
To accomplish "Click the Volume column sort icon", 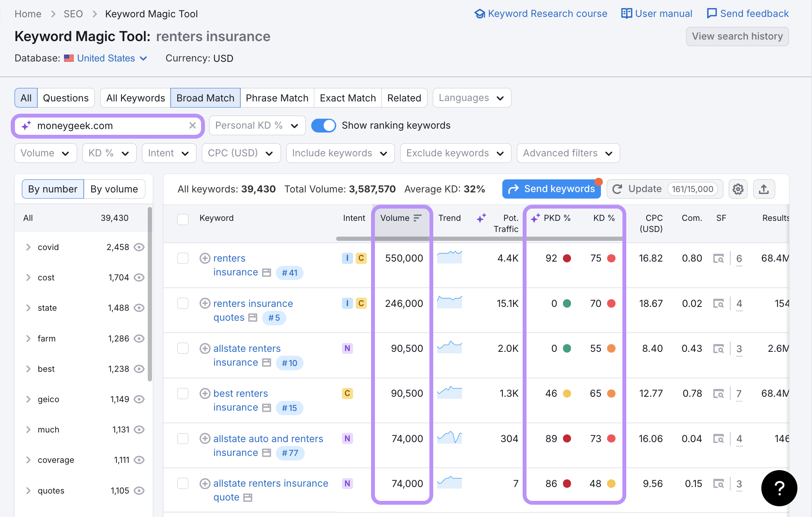I will tap(418, 218).
